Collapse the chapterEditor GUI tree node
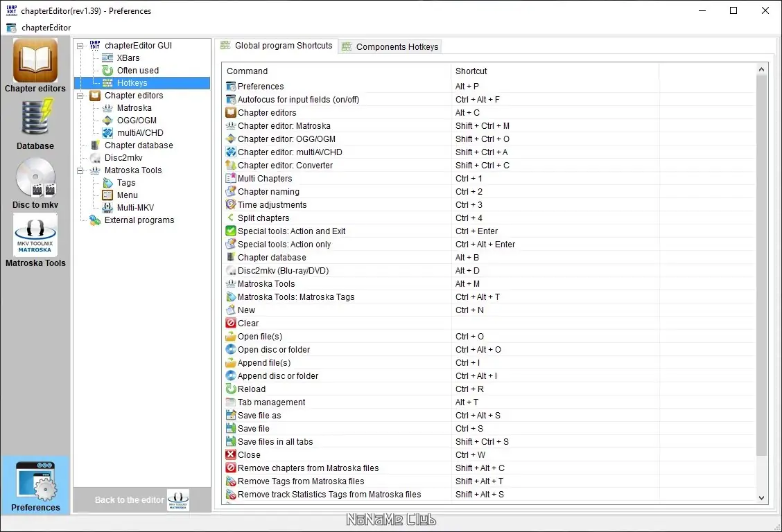Screen dimensions: 782x532 tap(80, 46)
